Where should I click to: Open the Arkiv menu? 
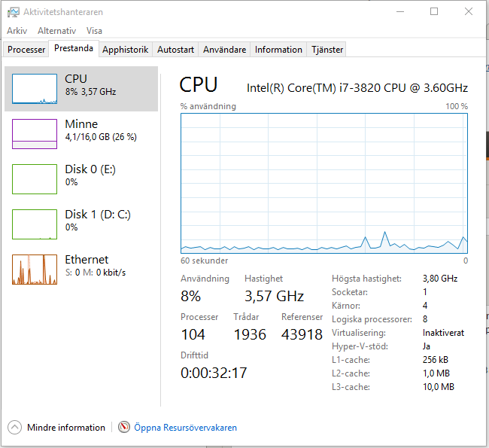(17, 31)
